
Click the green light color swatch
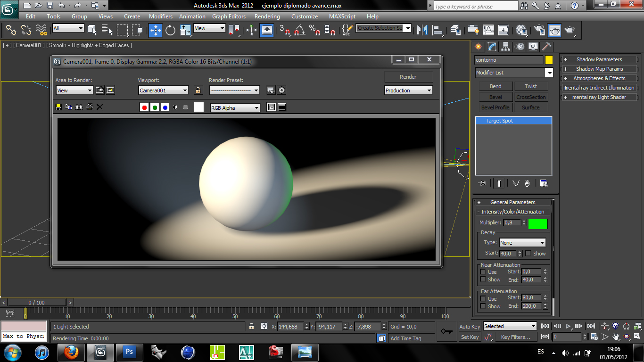pos(537,223)
